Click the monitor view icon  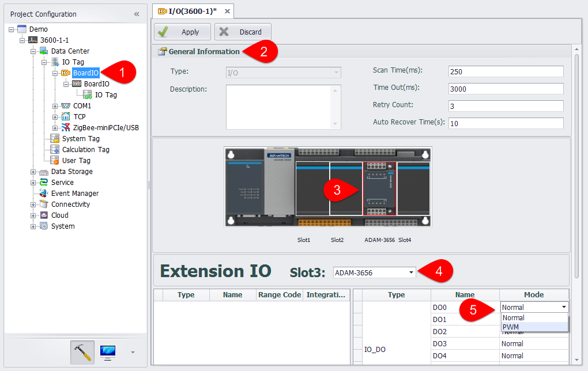(107, 353)
